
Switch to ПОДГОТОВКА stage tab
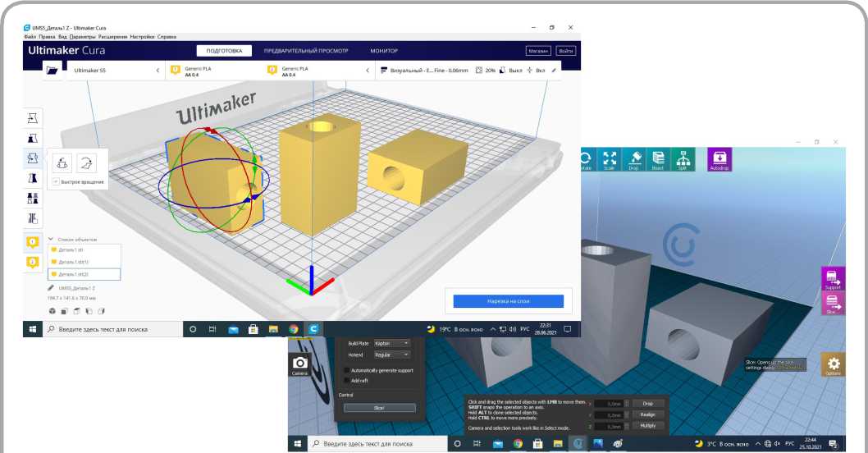click(224, 50)
